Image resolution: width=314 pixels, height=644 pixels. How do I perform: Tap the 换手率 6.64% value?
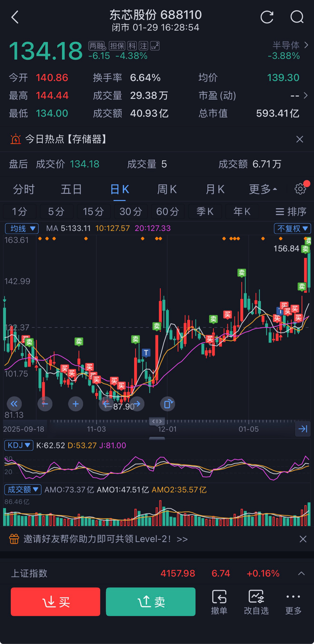point(145,77)
